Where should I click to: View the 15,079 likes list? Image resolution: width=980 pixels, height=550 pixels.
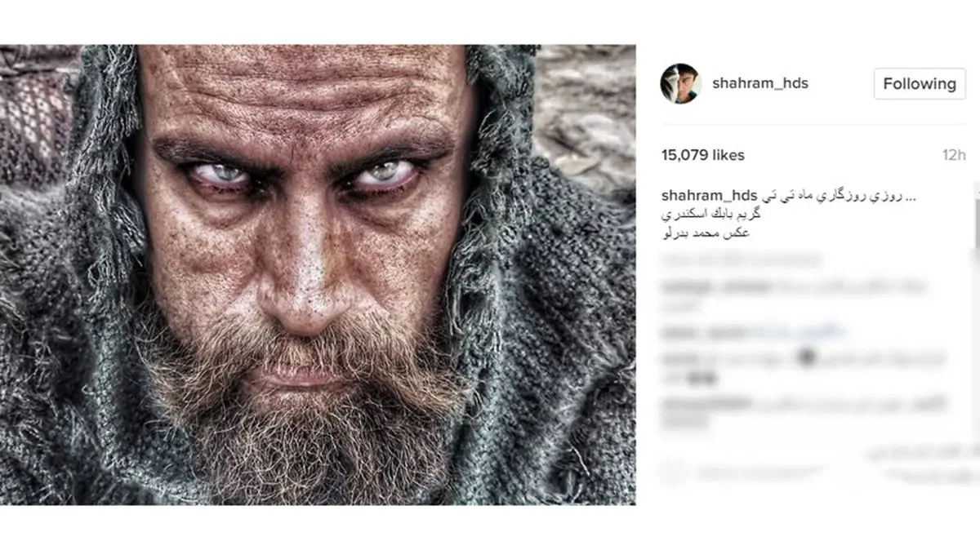coord(702,155)
